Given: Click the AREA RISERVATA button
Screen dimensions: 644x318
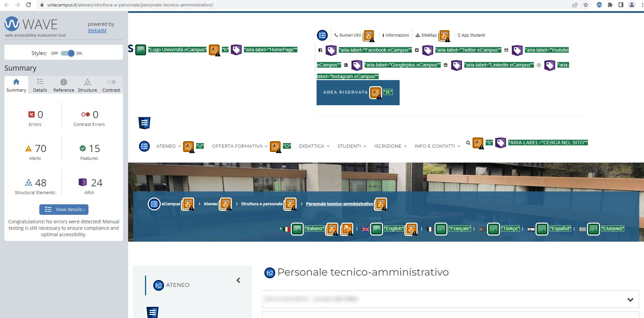Looking at the screenshot, I should pos(345,92).
